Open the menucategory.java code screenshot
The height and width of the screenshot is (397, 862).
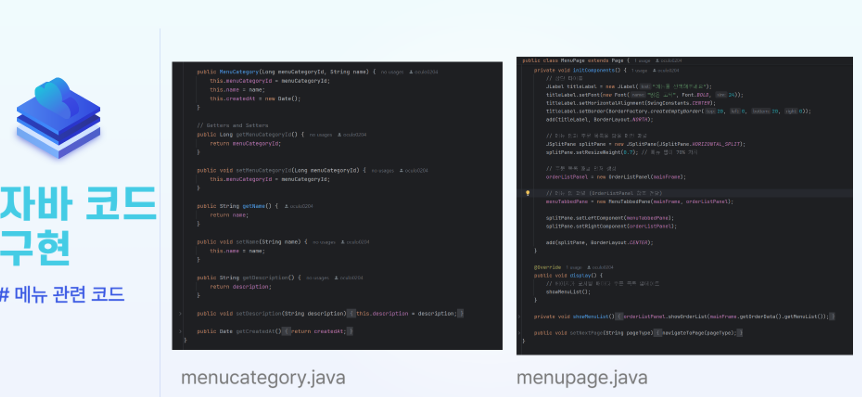pos(337,206)
